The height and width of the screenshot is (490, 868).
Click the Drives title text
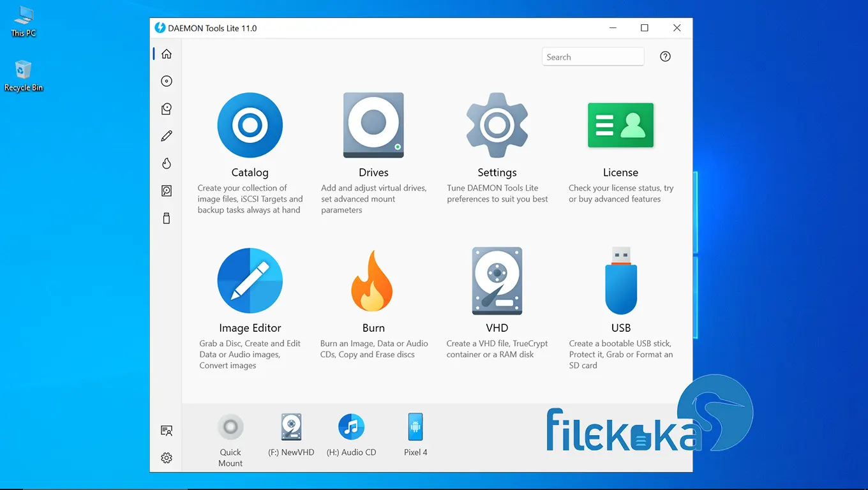click(x=373, y=172)
